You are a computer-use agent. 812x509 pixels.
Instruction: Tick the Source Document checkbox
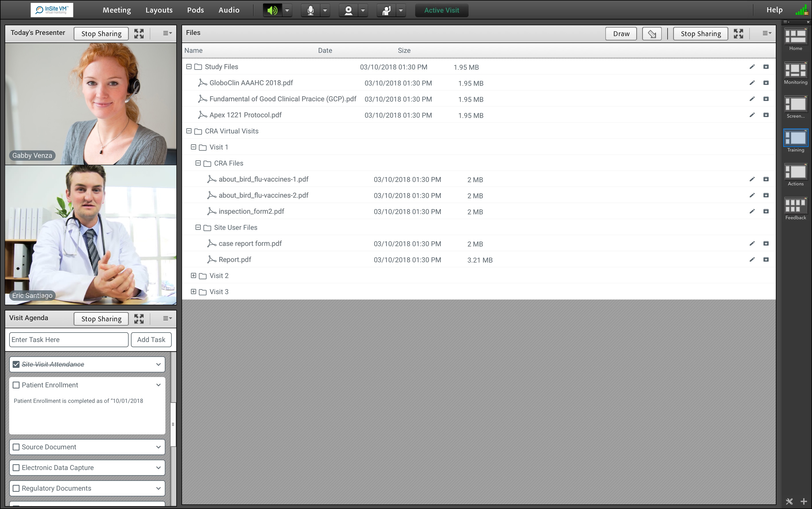[16, 447]
